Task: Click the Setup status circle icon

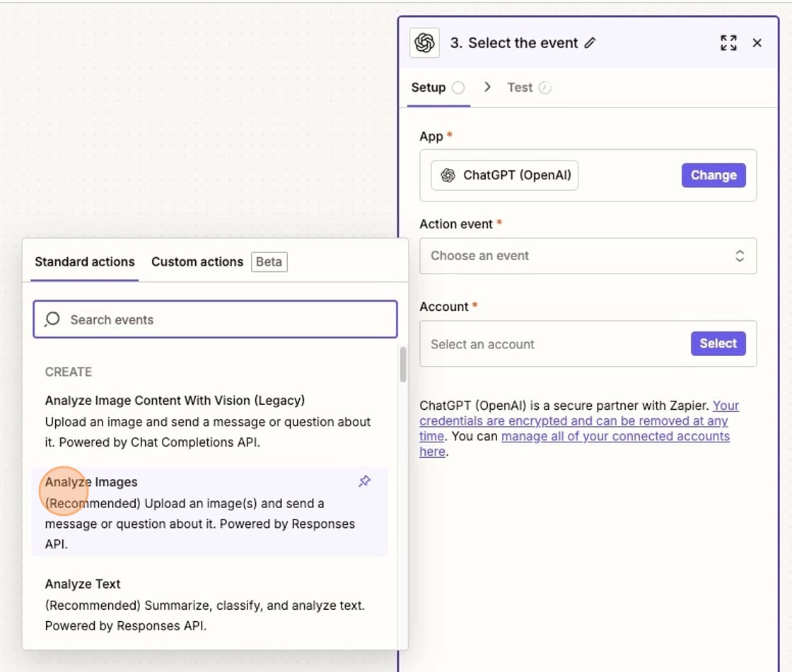Action: click(458, 88)
